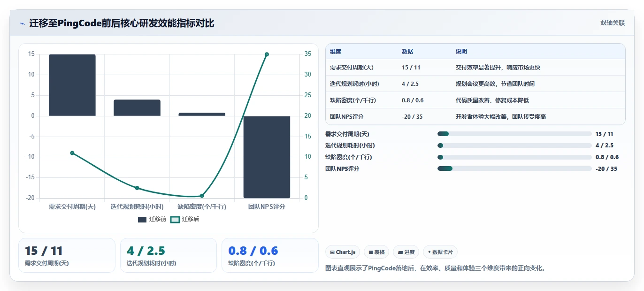Click the description sentence under the tag chips
644x291 pixels.
pyautogui.click(x=435, y=268)
